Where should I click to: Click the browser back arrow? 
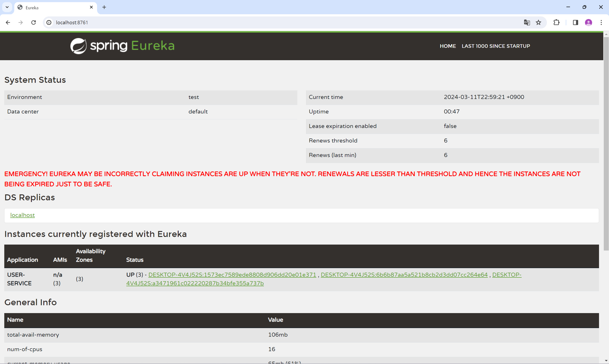pyautogui.click(x=8, y=23)
